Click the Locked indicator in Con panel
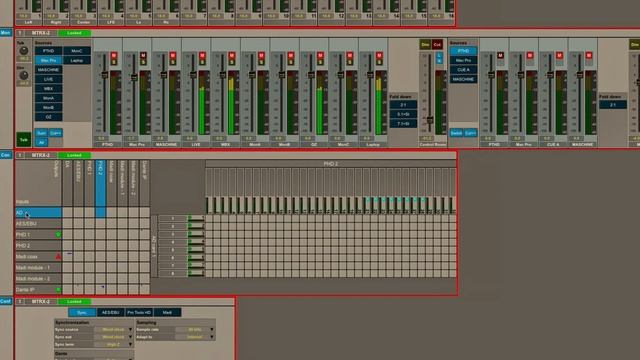The width and height of the screenshot is (640, 360). coord(74,156)
